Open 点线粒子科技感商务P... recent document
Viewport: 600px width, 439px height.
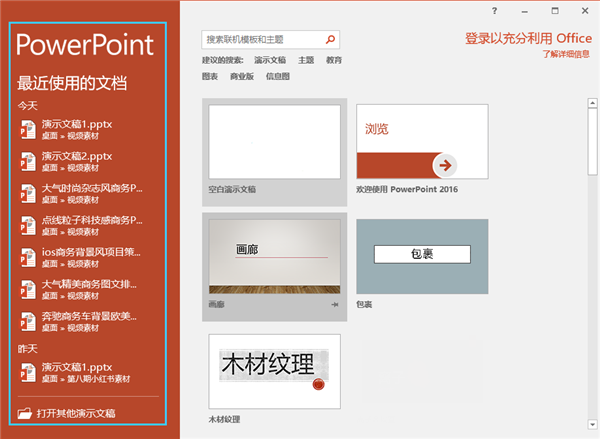(x=92, y=220)
